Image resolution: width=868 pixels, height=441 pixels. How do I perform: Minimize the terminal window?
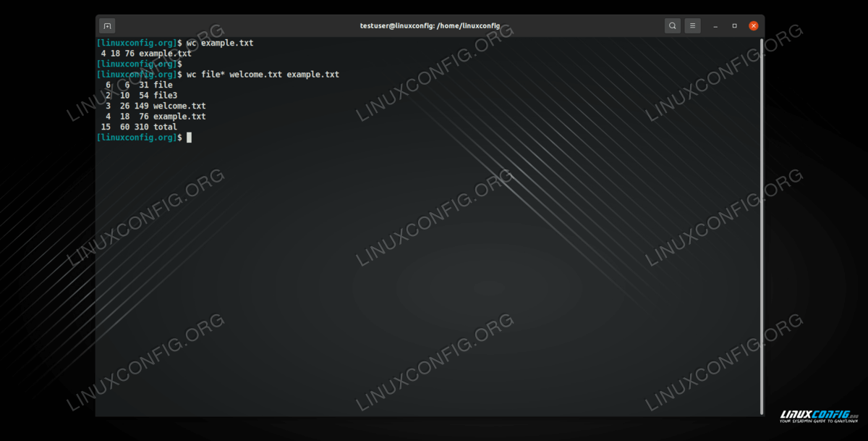click(716, 26)
